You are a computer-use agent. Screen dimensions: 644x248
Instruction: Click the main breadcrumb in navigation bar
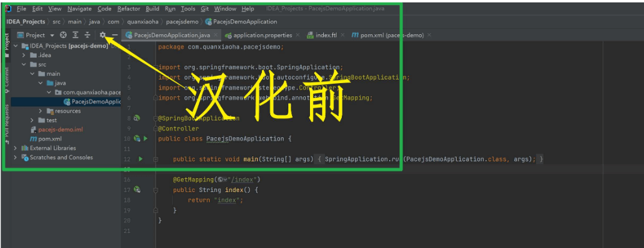pyautogui.click(x=74, y=22)
